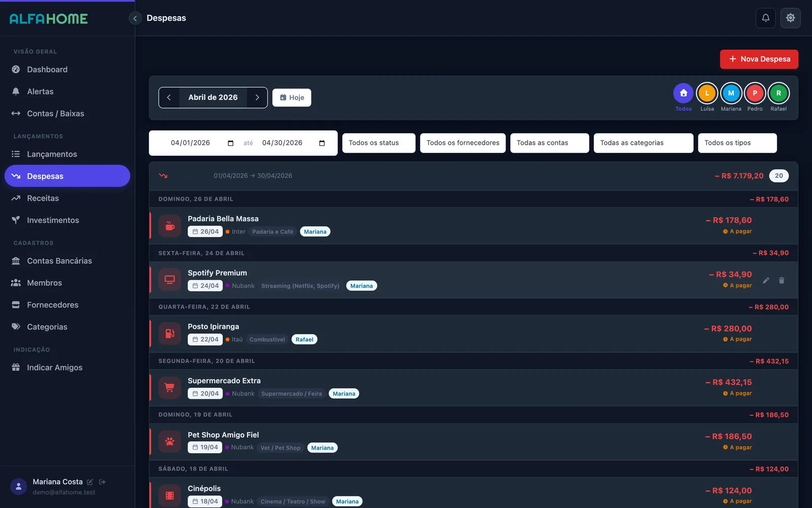Open Todos os fornecedores dropdown
The height and width of the screenshot is (508, 812).
463,143
